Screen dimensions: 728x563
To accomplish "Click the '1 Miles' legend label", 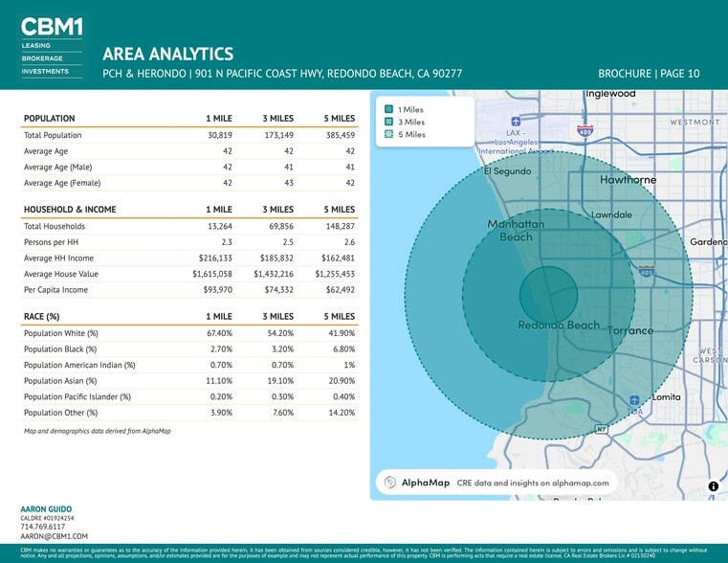I will click(411, 109).
